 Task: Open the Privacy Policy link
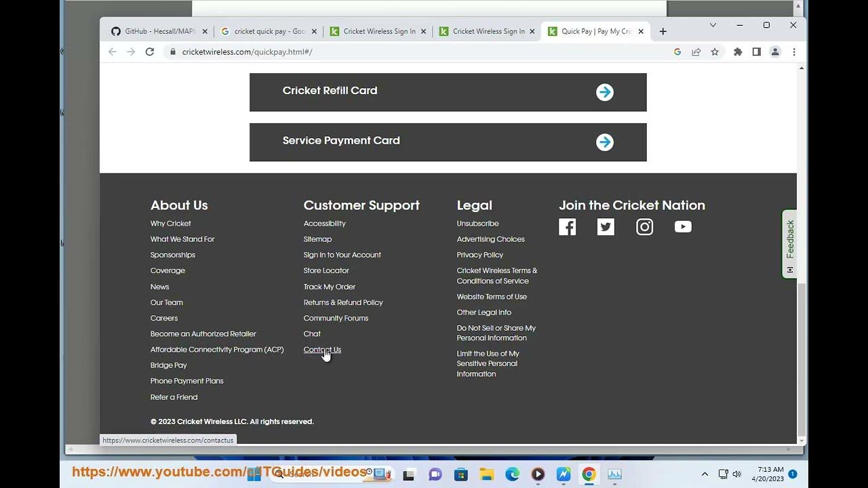click(479, 255)
